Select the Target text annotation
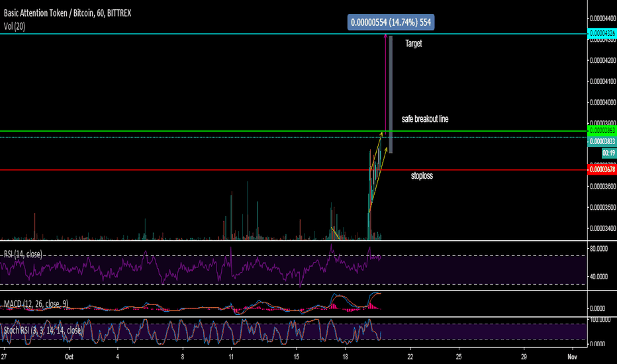The image size is (617, 364). tap(414, 43)
